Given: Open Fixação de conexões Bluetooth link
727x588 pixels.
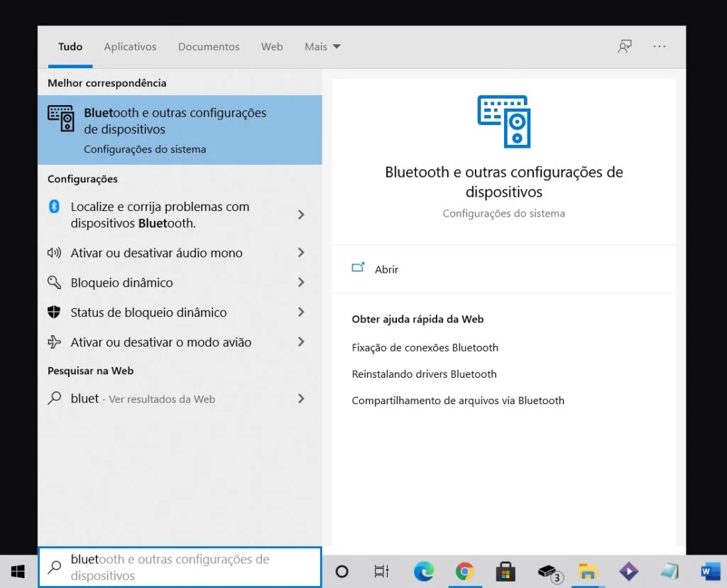Looking at the screenshot, I should [425, 347].
